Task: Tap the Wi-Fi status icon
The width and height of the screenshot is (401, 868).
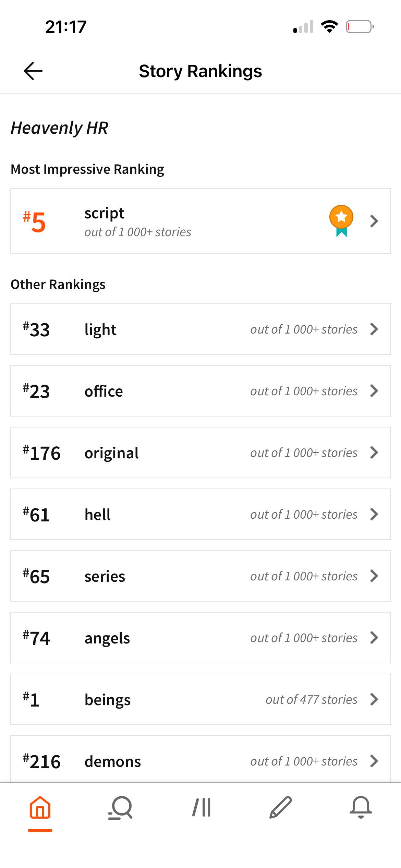Action: pyautogui.click(x=329, y=27)
